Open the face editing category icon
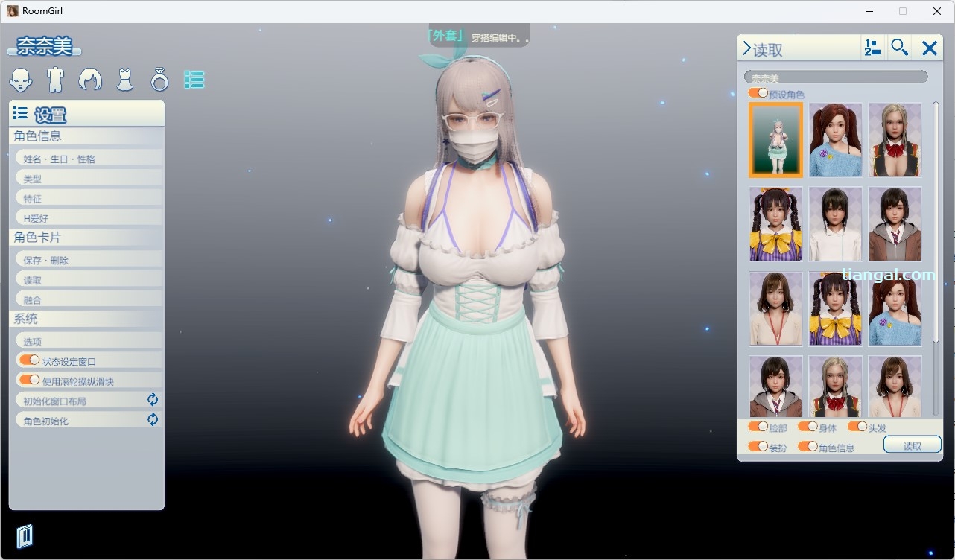This screenshot has width=955, height=560. click(21, 79)
